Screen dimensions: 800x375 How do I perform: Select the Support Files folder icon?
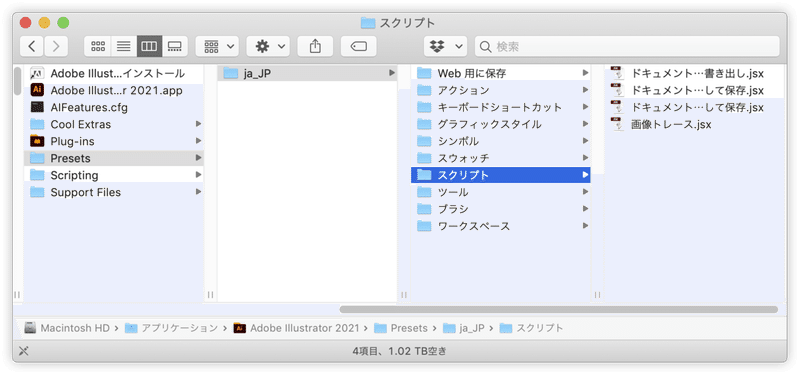pyautogui.click(x=37, y=192)
